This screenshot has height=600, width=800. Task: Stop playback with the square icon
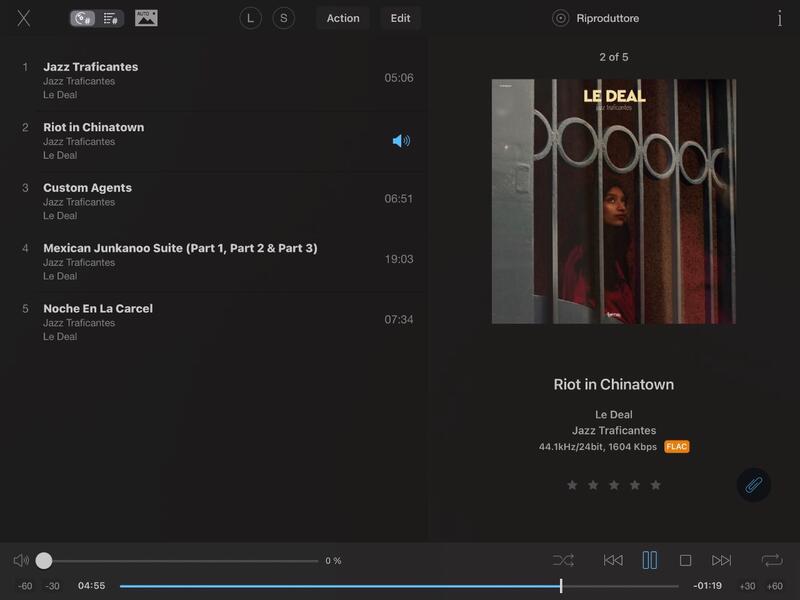click(685, 561)
